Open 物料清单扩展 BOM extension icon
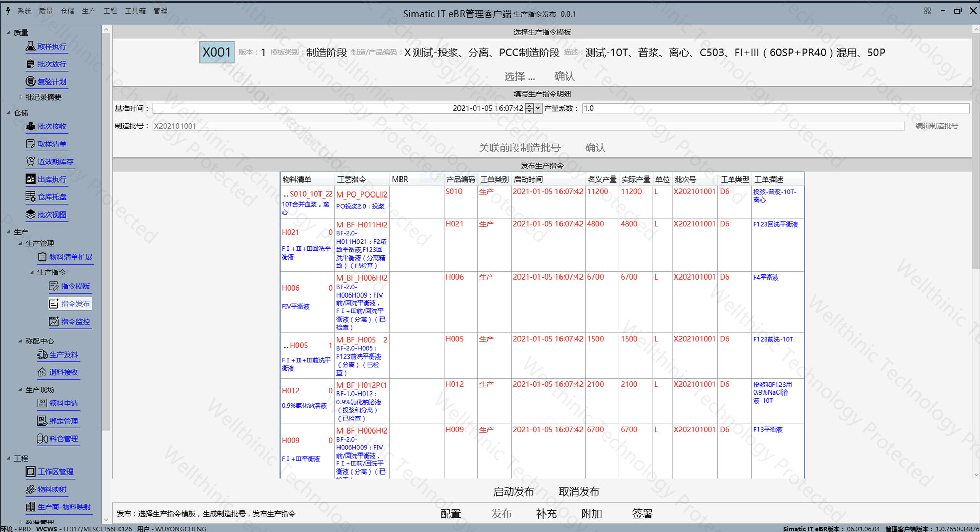Screen dimensions: 980x532 tap(43, 257)
